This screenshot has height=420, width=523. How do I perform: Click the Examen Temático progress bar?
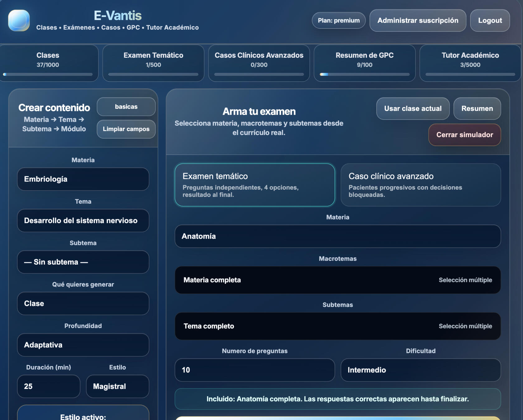point(153,74)
